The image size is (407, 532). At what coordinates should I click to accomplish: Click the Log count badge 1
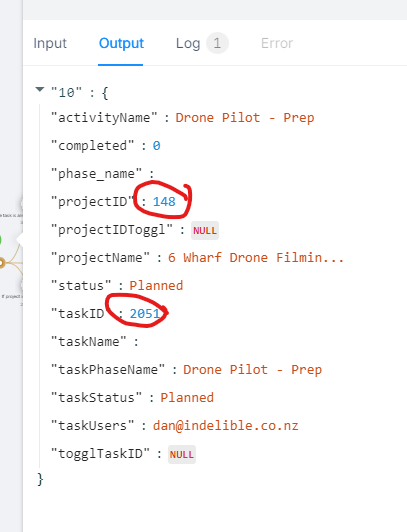tap(217, 43)
